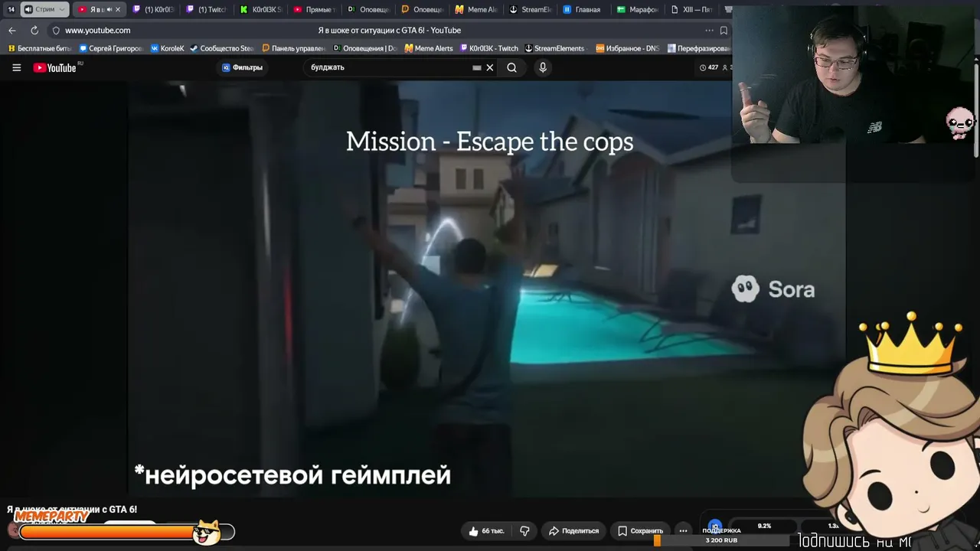Open the Meme Alerts tab

click(475, 10)
